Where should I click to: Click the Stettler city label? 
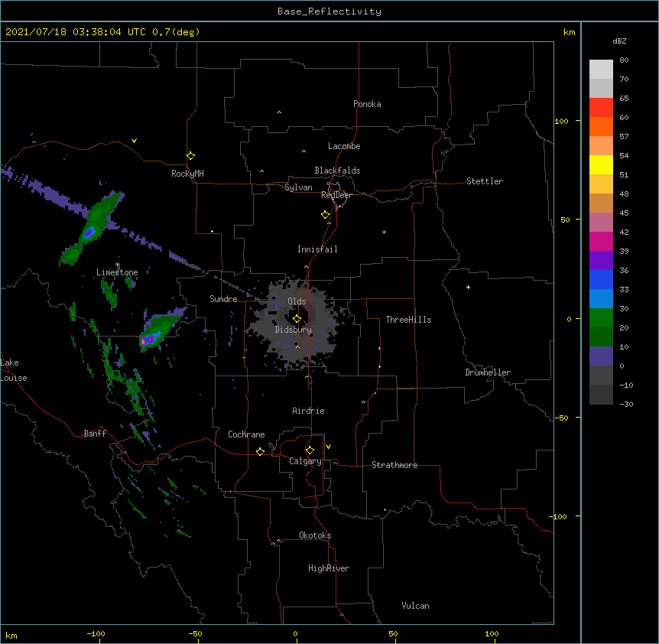point(485,181)
